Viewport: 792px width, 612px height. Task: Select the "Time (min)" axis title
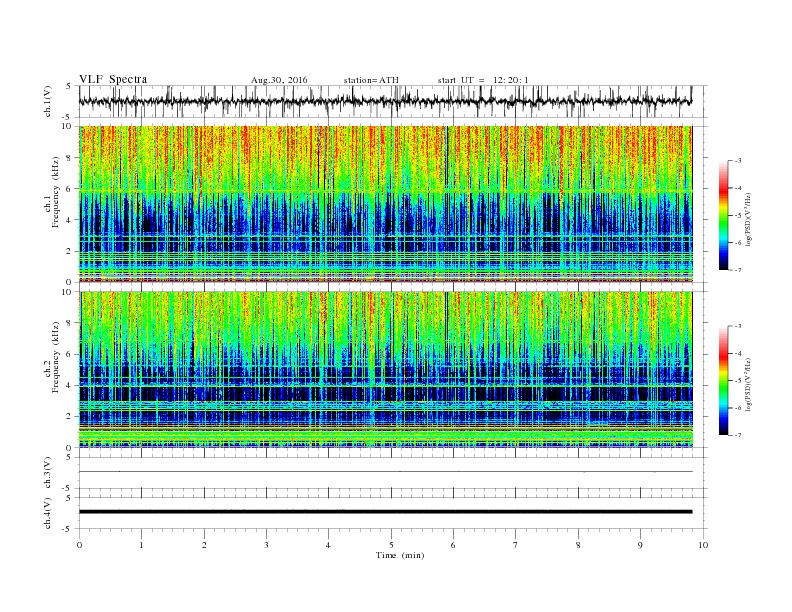(x=400, y=555)
